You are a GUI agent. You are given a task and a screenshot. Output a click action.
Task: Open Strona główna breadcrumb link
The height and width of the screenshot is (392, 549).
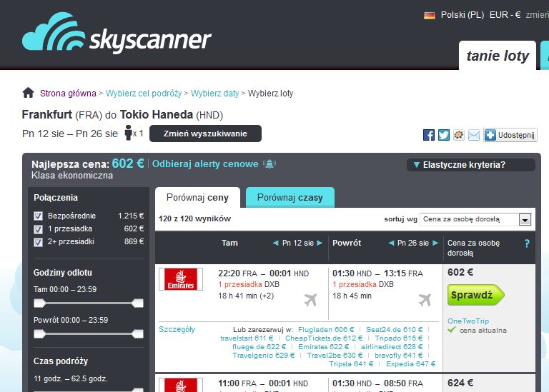(68, 94)
